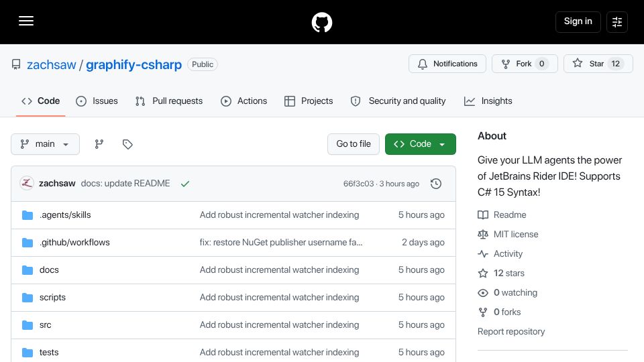Open commit message in .agents/skills row

(x=279, y=215)
